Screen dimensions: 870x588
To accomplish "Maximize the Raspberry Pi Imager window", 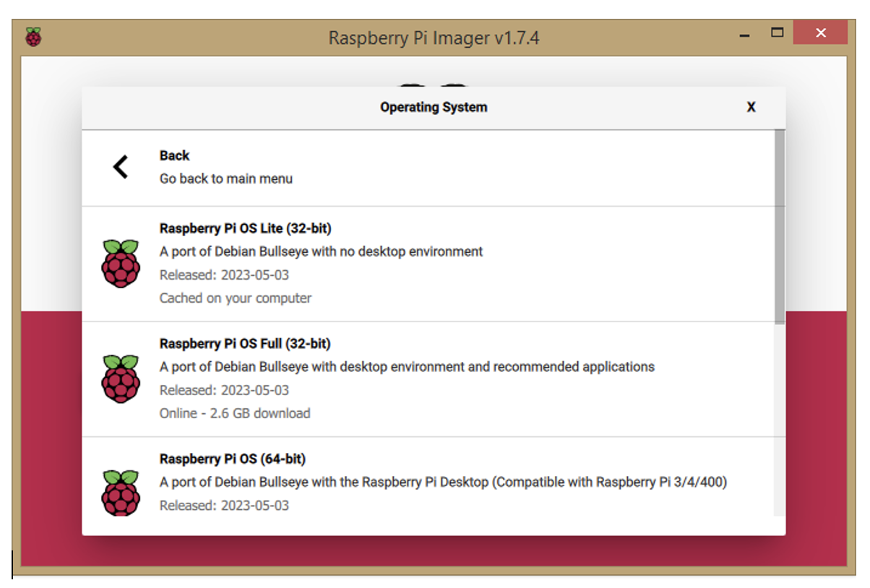I will point(778,33).
